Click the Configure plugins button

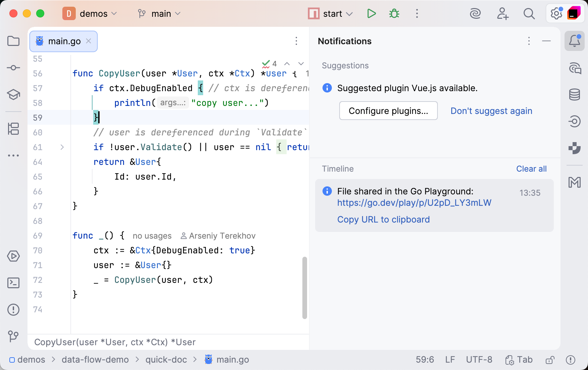[x=388, y=111]
